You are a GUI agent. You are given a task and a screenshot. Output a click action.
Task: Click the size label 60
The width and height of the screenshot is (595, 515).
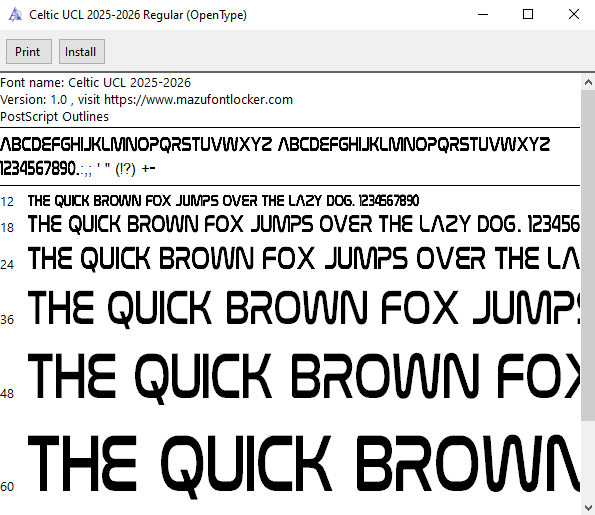[7, 487]
